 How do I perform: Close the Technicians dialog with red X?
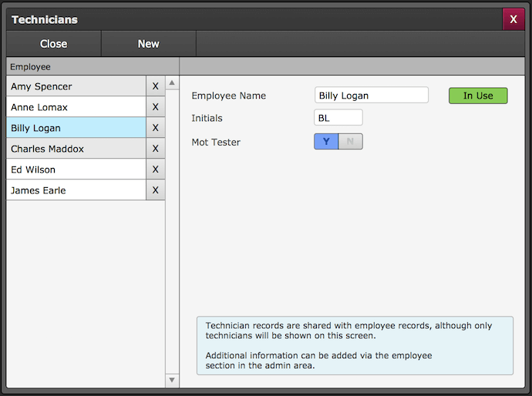click(513, 19)
